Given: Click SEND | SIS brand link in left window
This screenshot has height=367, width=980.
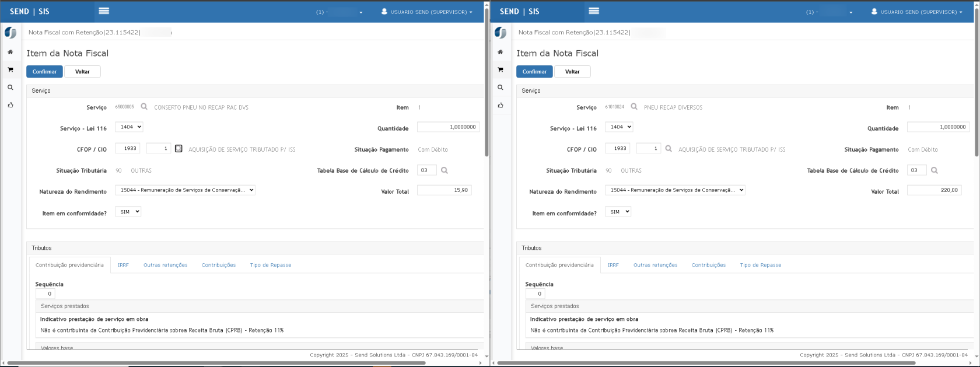Looking at the screenshot, I should [30, 12].
